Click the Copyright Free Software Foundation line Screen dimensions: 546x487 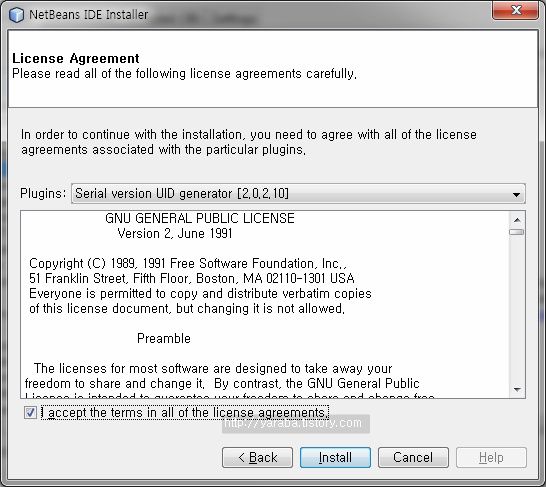click(188, 264)
